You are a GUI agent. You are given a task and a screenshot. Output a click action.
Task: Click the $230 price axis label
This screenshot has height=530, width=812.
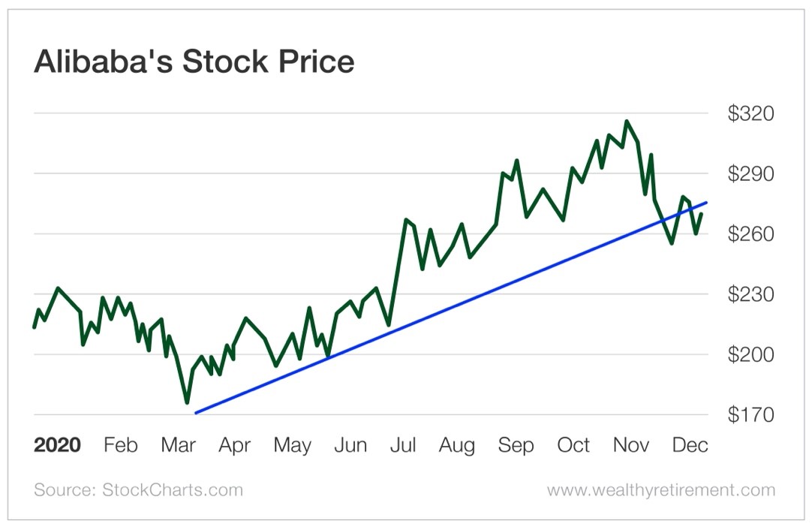[x=750, y=294]
